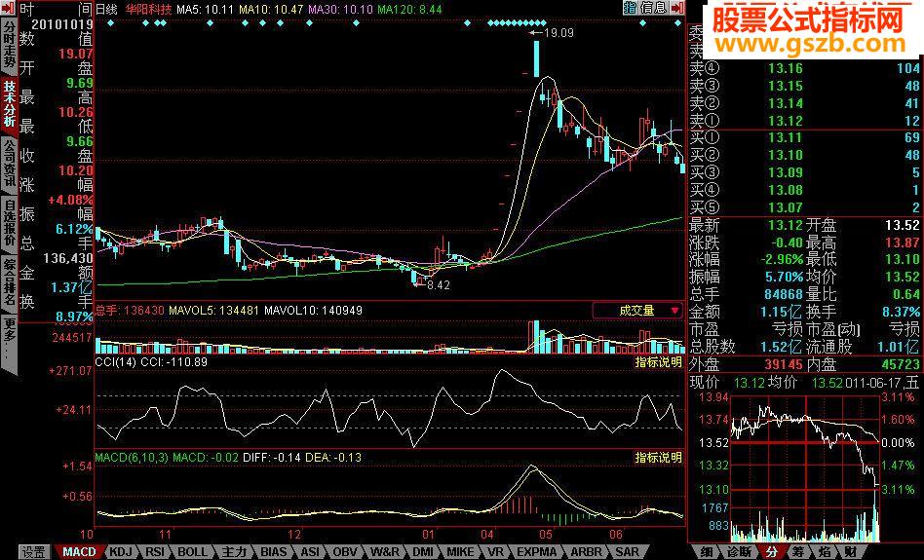Click the 买① price 13.11 row

(804, 137)
